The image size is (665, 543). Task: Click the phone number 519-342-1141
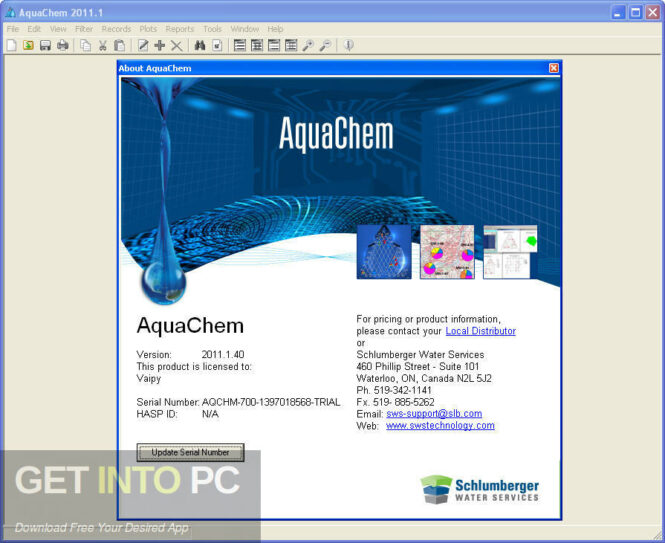[x=402, y=390]
